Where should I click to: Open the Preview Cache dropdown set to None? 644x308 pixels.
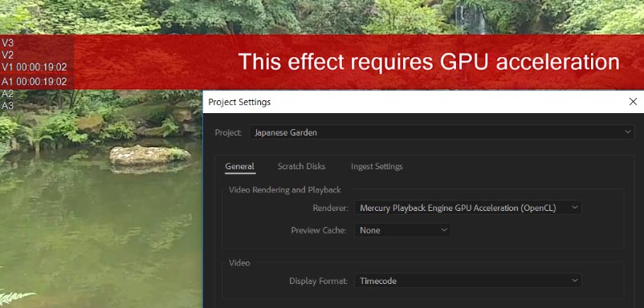point(403,230)
